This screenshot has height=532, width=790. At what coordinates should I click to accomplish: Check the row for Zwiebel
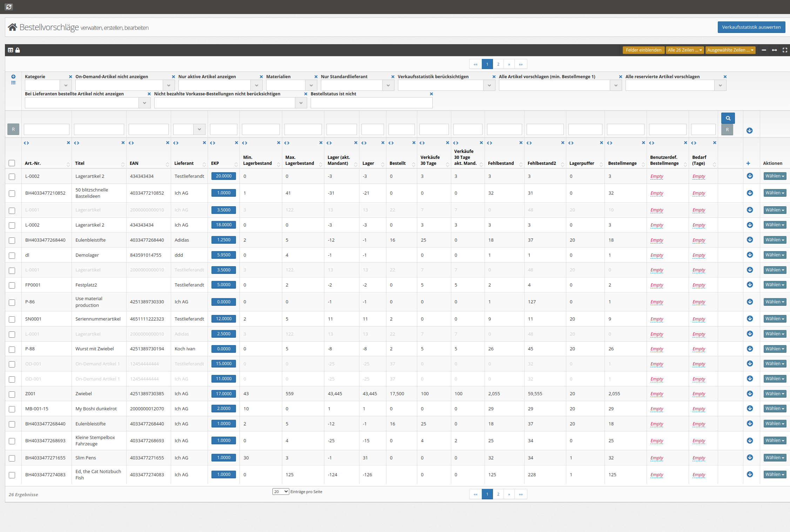(12, 394)
